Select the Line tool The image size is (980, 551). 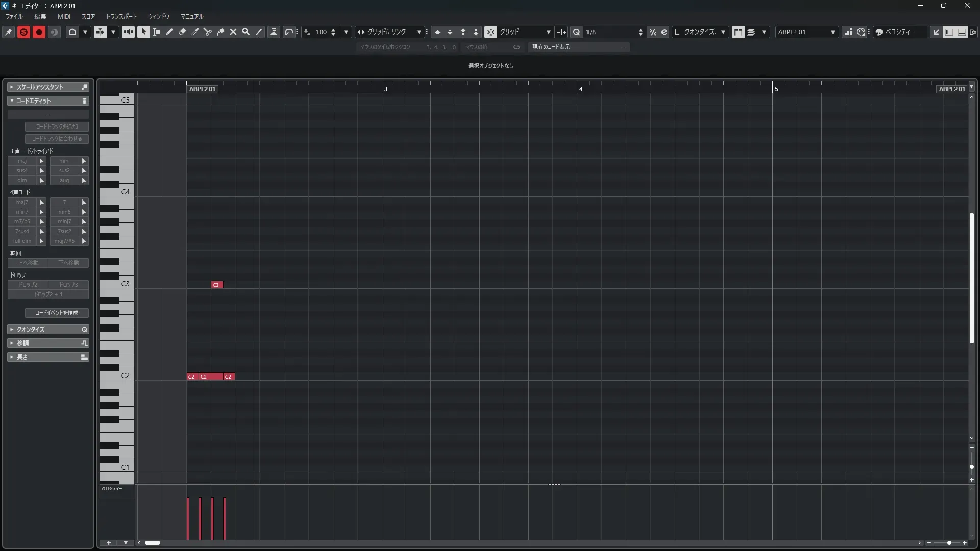click(x=259, y=32)
